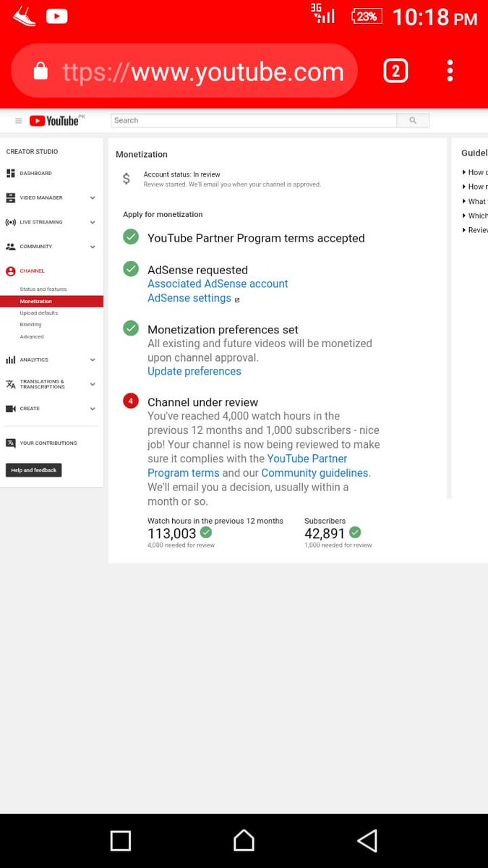Open the Community guidelines link

314,473
